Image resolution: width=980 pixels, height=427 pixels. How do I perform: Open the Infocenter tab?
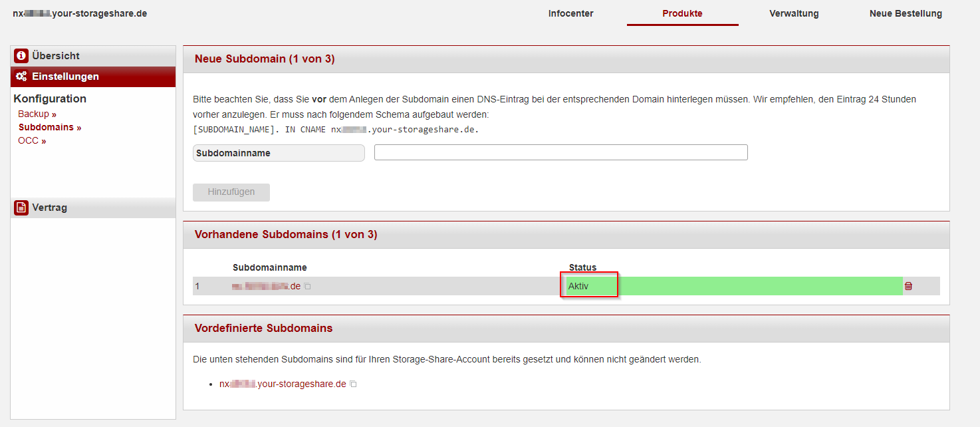coord(570,14)
